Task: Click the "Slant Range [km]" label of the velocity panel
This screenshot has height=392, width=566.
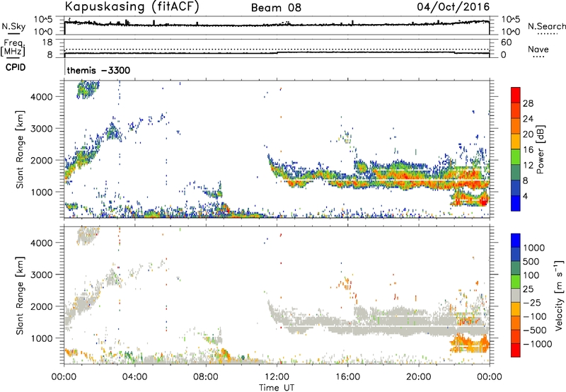Action: (20, 295)
